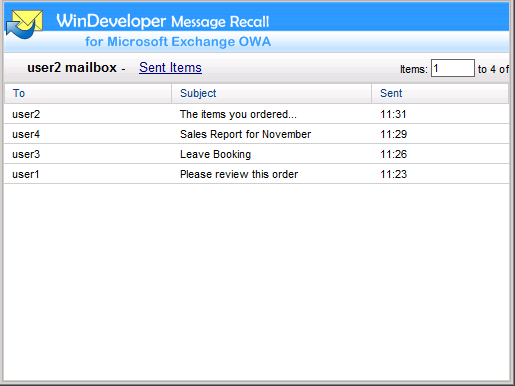Screen dimensions: 515x386
Task: Sort by the To column header
Action: pyautogui.click(x=88, y=93)
